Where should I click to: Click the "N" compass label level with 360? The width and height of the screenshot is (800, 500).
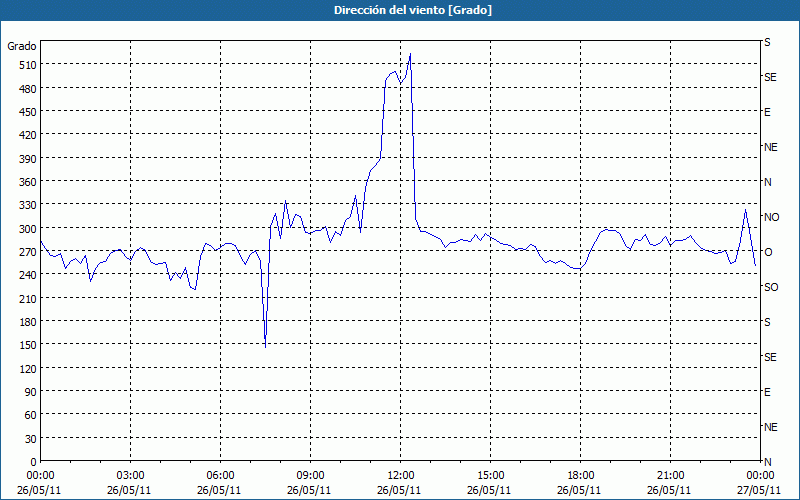click(767, 182)
